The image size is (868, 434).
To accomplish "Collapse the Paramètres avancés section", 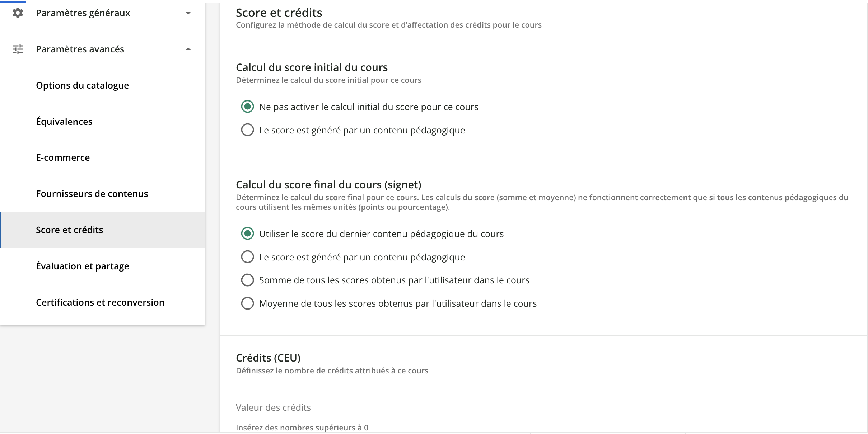I will click(x=187, y=48).
